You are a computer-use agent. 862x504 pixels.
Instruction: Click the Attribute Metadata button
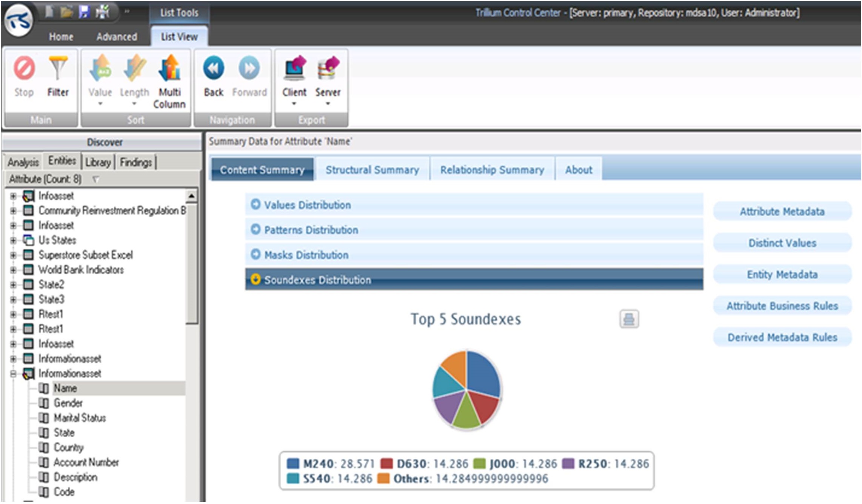(782, 211)
